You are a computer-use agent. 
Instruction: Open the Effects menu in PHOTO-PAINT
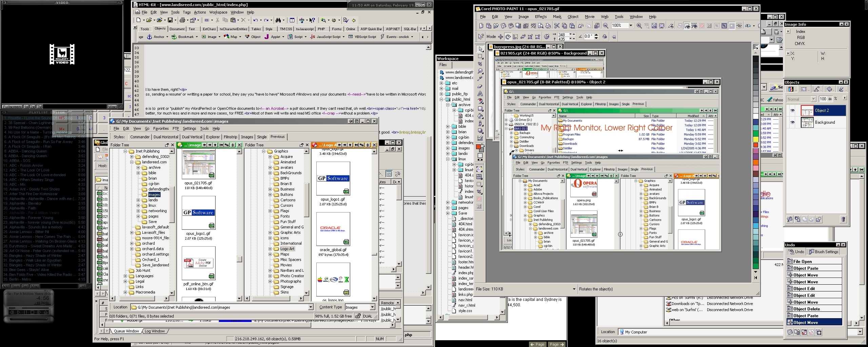click(x=541, y=17)
